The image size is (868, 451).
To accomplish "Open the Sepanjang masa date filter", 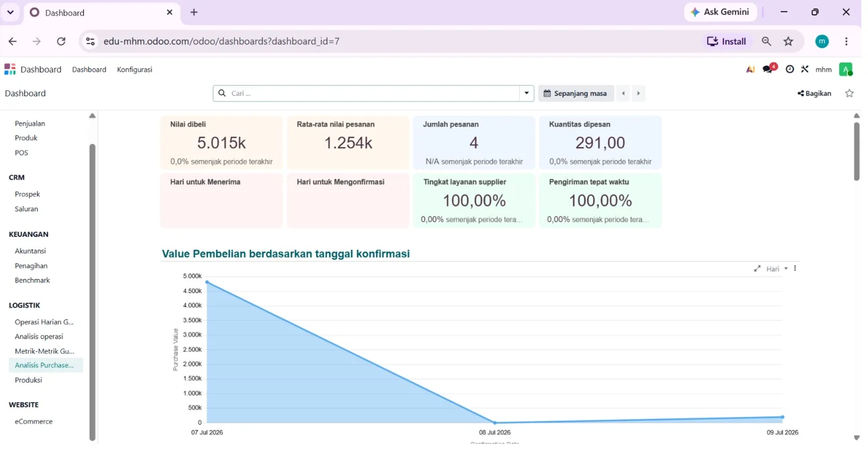I will point(576,94).
